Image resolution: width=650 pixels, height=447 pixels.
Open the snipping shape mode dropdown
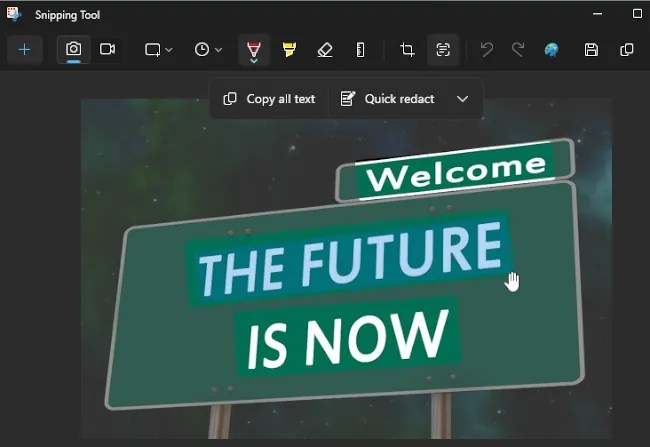[x=158, y=50]
